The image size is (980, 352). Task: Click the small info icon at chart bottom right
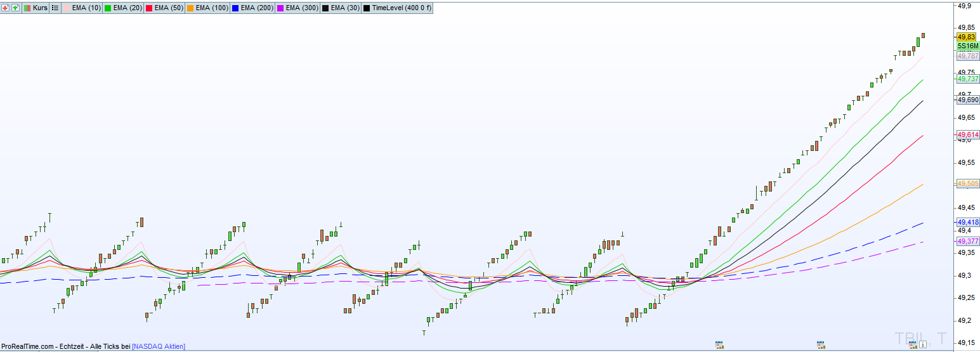[923, 344]
